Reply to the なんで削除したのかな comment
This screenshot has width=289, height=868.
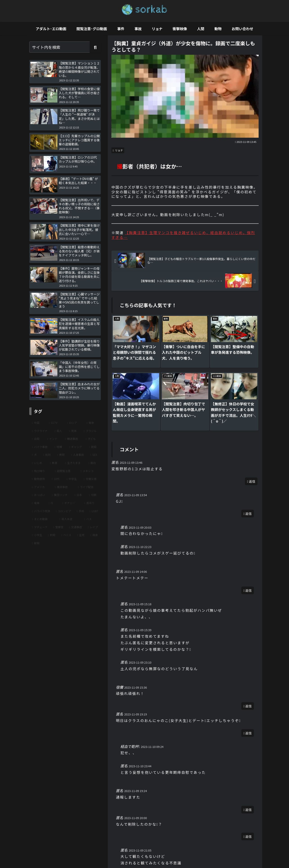pyautogui.click(x=247, y=836)
